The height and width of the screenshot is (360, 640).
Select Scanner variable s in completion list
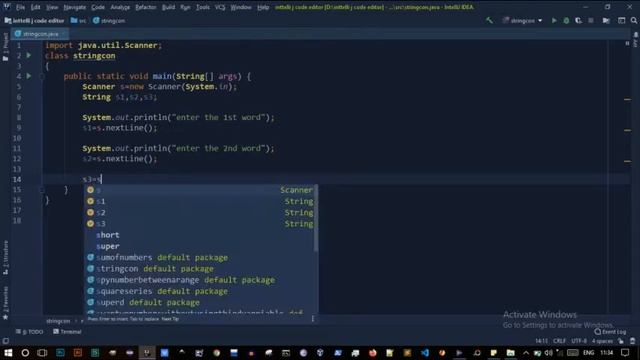point(200,190)
